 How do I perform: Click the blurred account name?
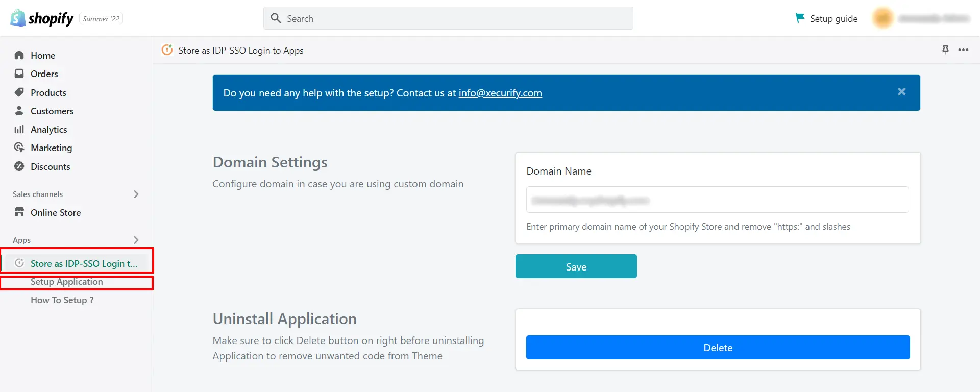934,18
